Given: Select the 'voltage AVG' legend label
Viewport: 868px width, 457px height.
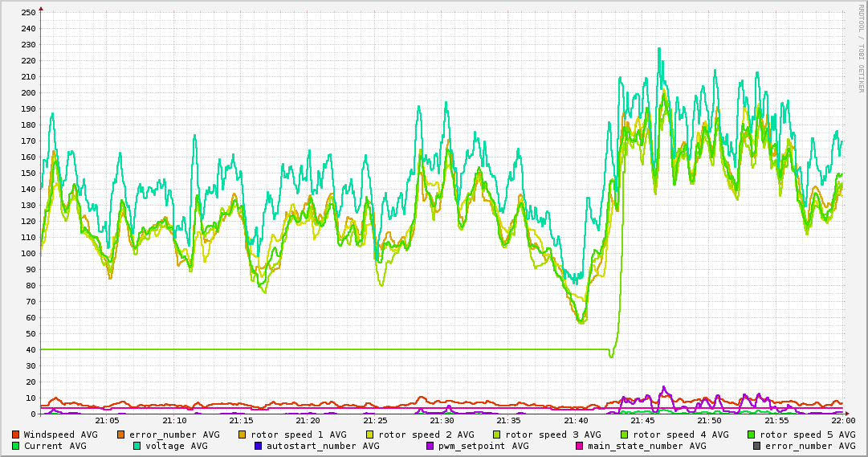Looking at the screenshot, I should click(x=177, y=446).
